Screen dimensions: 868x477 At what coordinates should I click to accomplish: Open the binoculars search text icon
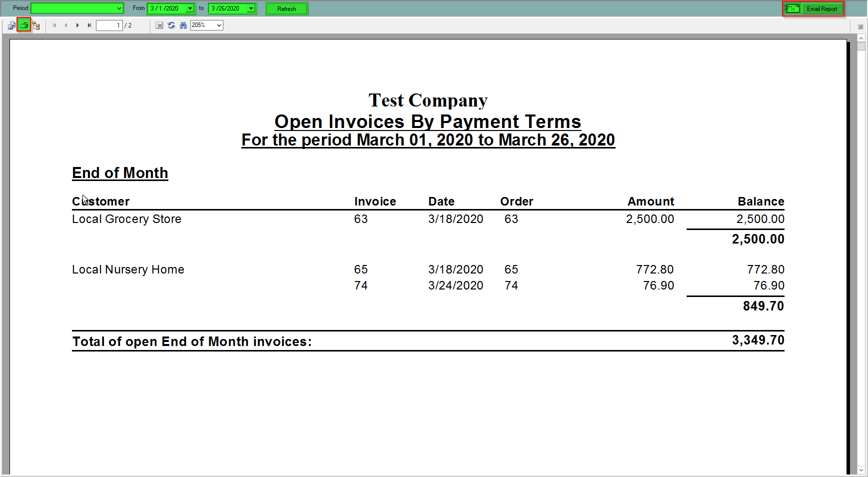[x=183, y=25]
